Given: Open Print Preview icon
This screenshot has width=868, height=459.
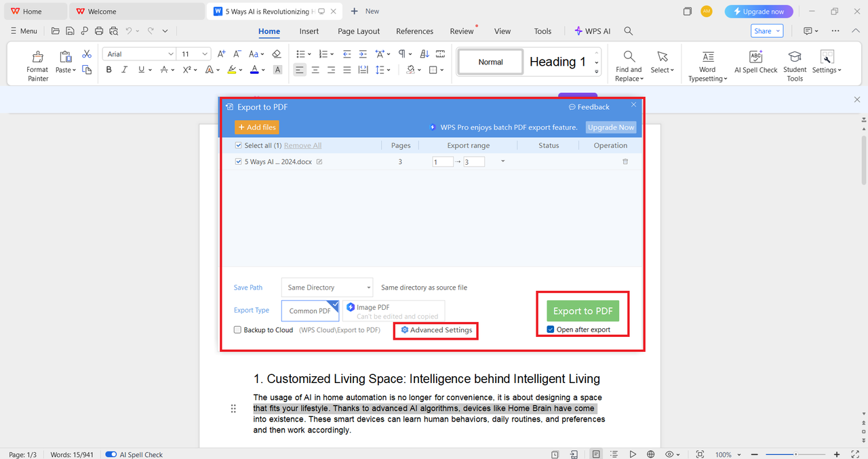Looking at the screenshot, I should [x=113, y=31].
